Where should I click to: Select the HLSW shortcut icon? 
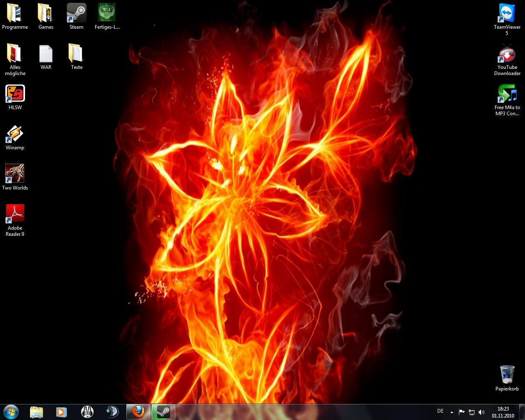click(x=15, y=97)
